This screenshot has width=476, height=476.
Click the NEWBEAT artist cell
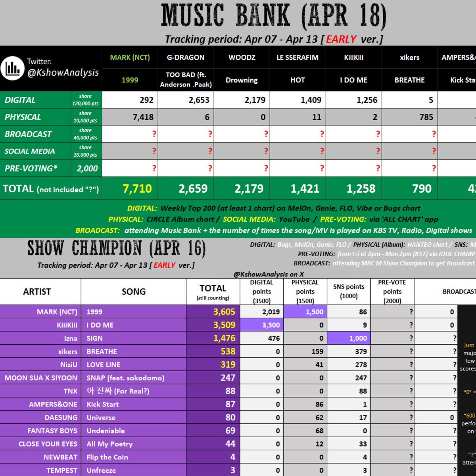coord(40,457)
